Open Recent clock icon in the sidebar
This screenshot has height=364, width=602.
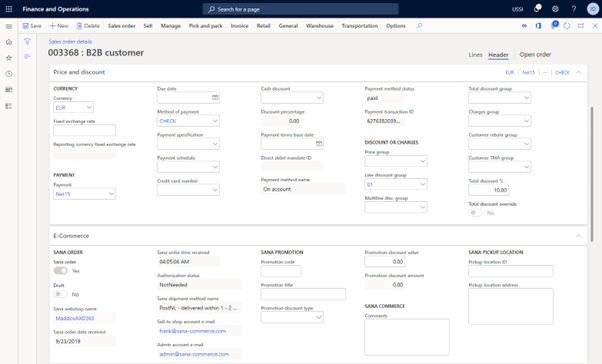(x=9, y=74)
